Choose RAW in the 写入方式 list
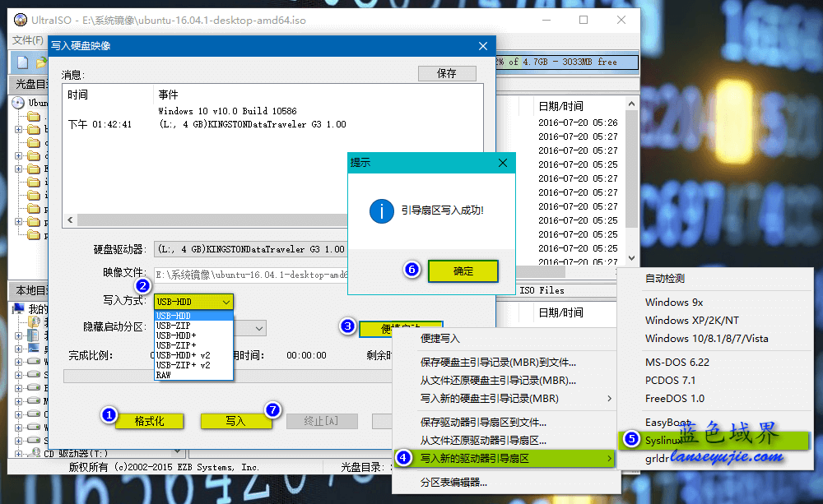 193,376
